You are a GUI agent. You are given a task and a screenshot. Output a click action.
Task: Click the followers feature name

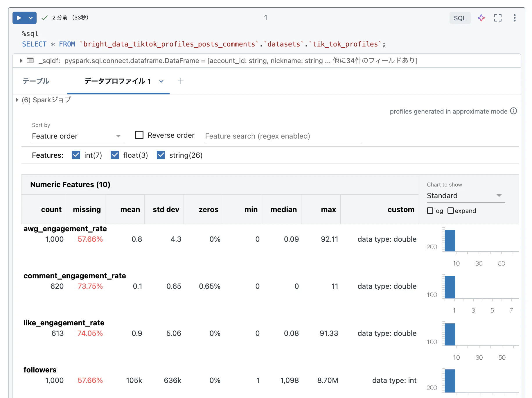coord(40,370)
